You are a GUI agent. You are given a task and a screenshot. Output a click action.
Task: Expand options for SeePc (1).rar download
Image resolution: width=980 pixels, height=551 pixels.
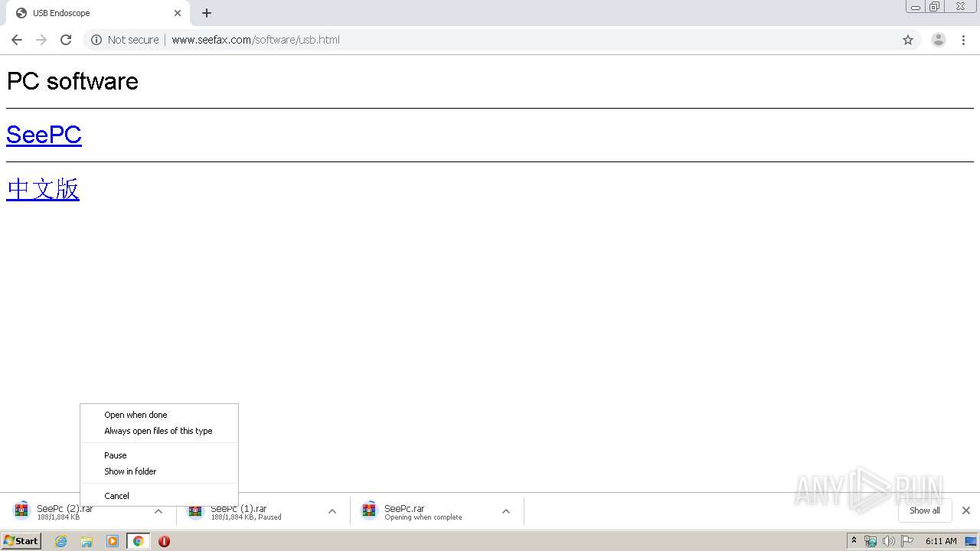pos(332,511)
